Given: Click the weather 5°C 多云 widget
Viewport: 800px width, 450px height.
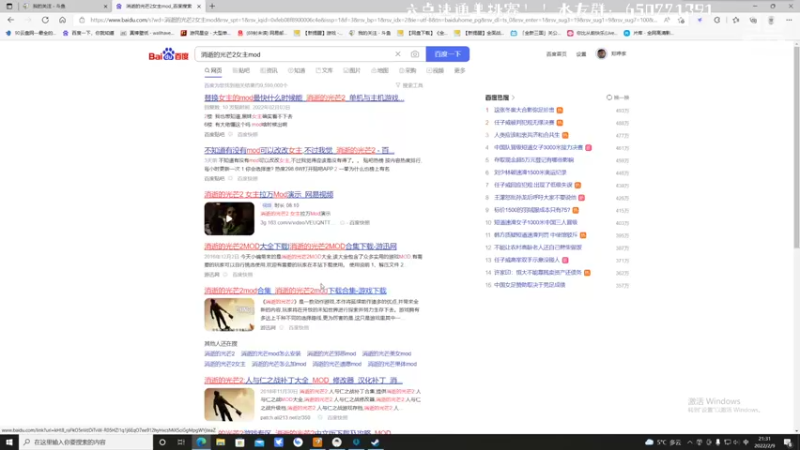Looking at the screenshot, I should [x=663, y=442].
